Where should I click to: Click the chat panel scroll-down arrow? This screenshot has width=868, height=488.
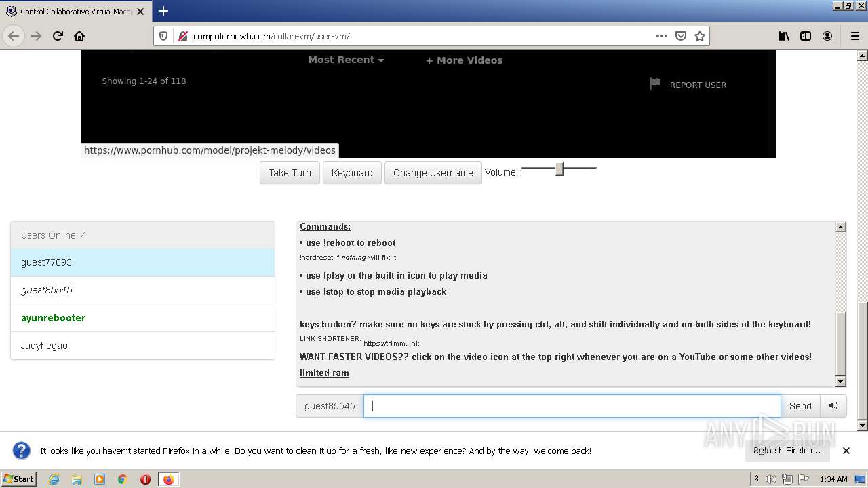point(841,381)
